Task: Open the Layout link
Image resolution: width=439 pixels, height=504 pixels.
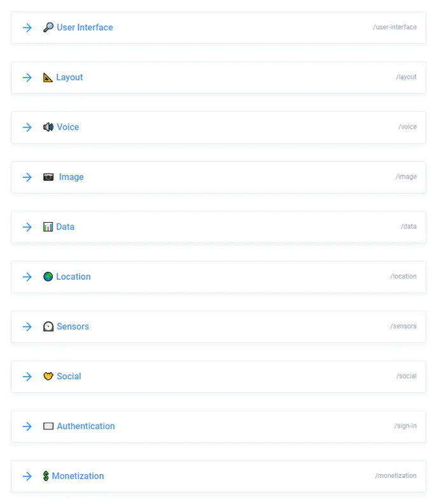Action: pos(69,78)
